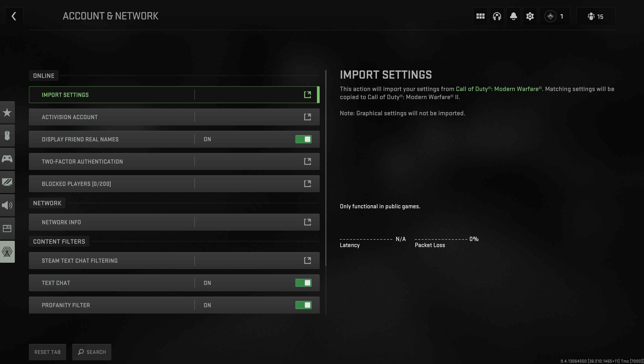Click the keybind/keyboard icon in sidebar
Viewport: 644px width, 364px height.
[7, 228]
